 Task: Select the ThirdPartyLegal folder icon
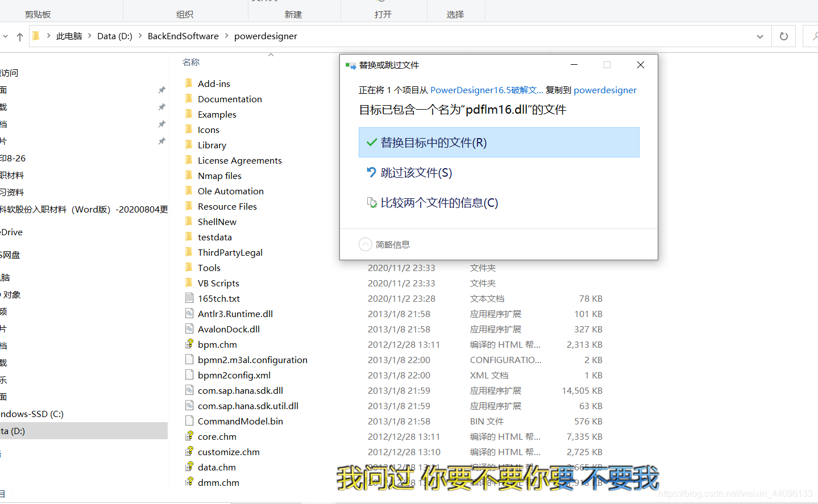pos(189,252)
